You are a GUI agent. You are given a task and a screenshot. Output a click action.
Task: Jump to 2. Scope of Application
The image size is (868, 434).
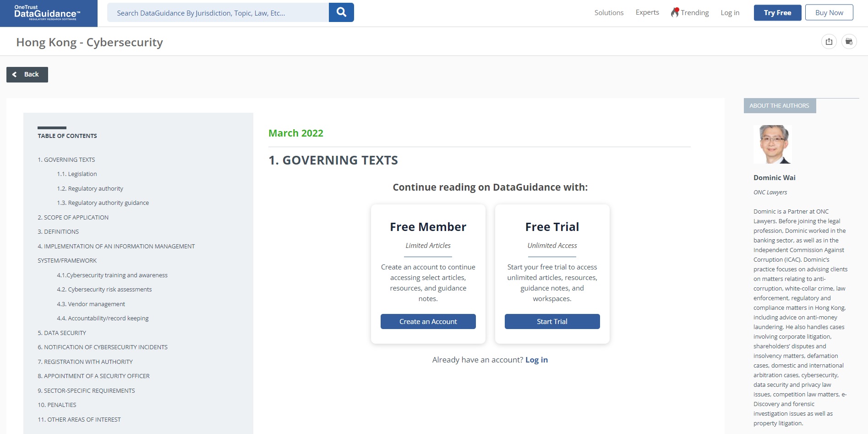tap(73, 217)
